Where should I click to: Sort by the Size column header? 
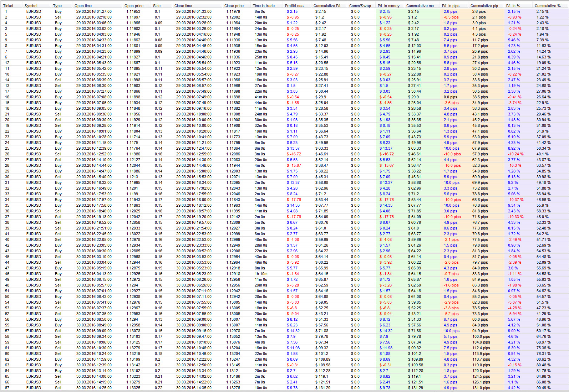(157, 6)
